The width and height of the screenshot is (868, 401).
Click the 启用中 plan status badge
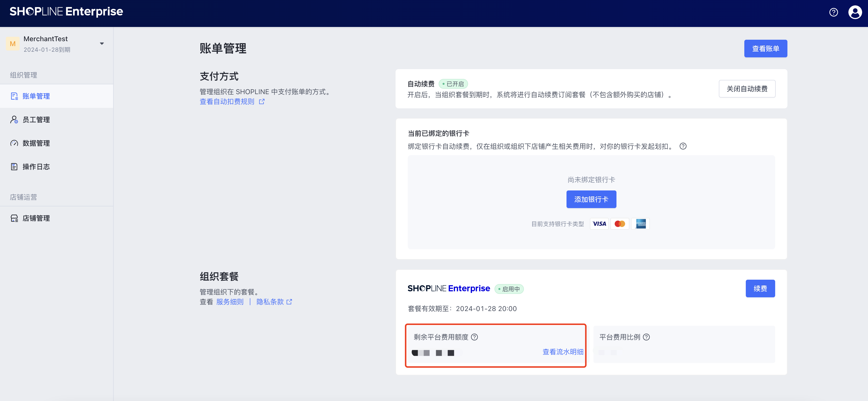tap(509, 289)
